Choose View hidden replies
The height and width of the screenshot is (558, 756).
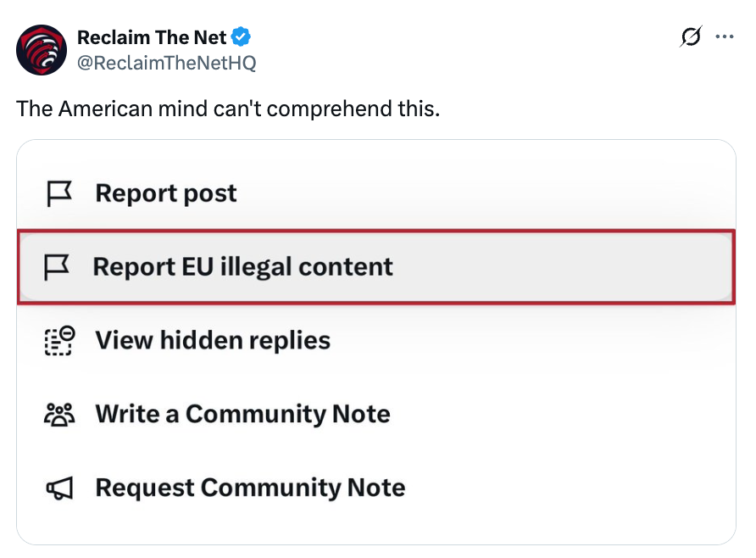point(213,340)
